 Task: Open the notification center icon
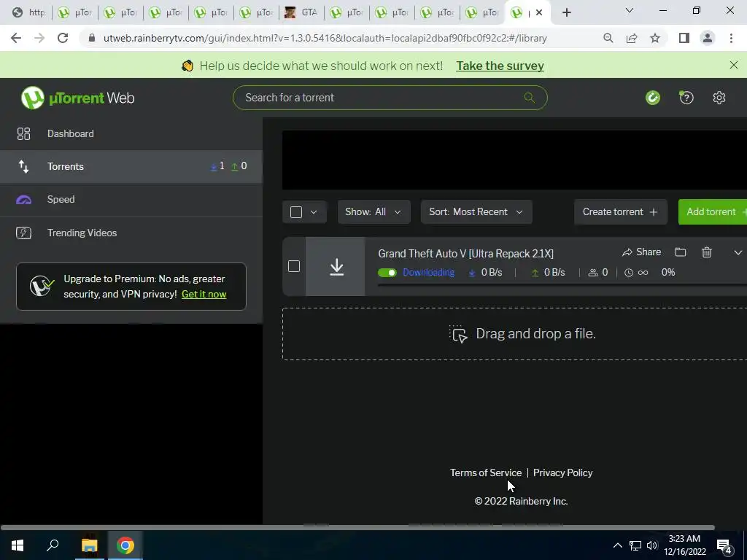724,545
